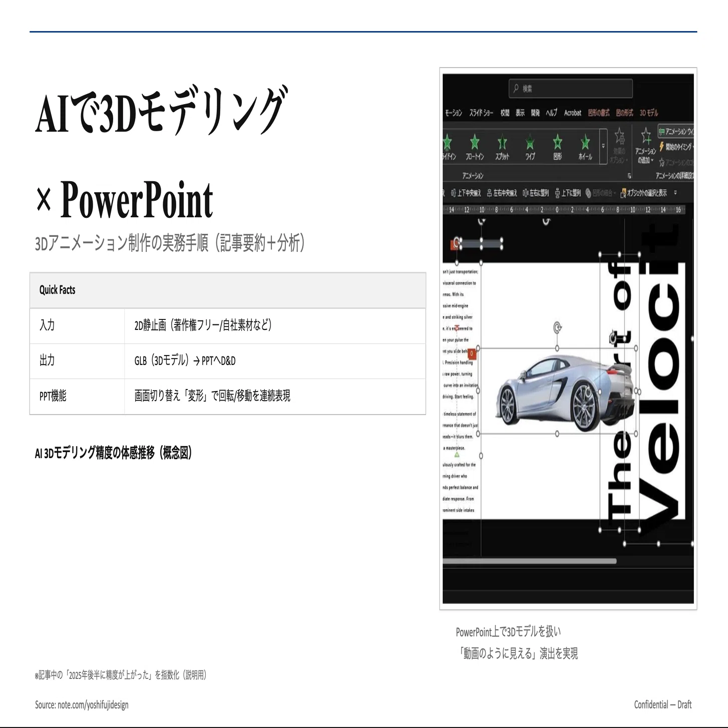Open quick toolbar customize arrow after オブジェクトの選択と表示
Image resolution: width=728 pixels, height=728 pixels.
click(675, 193)
